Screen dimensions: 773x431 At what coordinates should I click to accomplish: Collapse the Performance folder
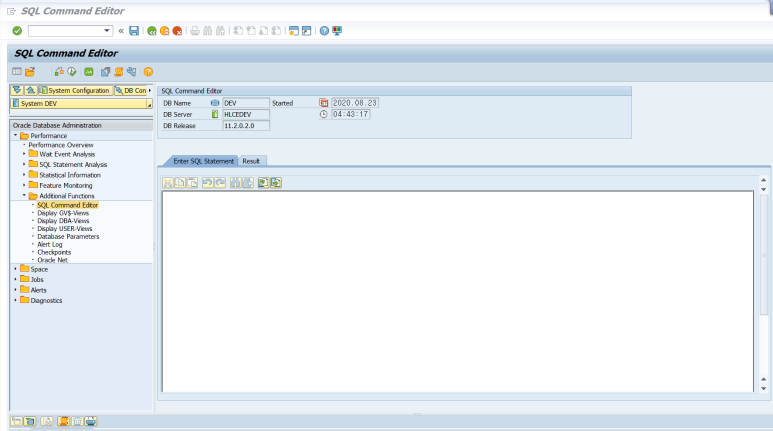[15, 135]
